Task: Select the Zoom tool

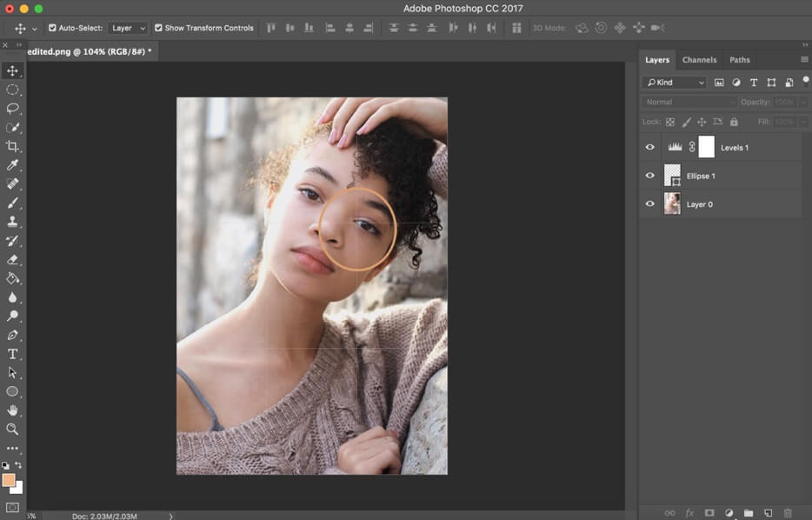Action: [13, 430]
